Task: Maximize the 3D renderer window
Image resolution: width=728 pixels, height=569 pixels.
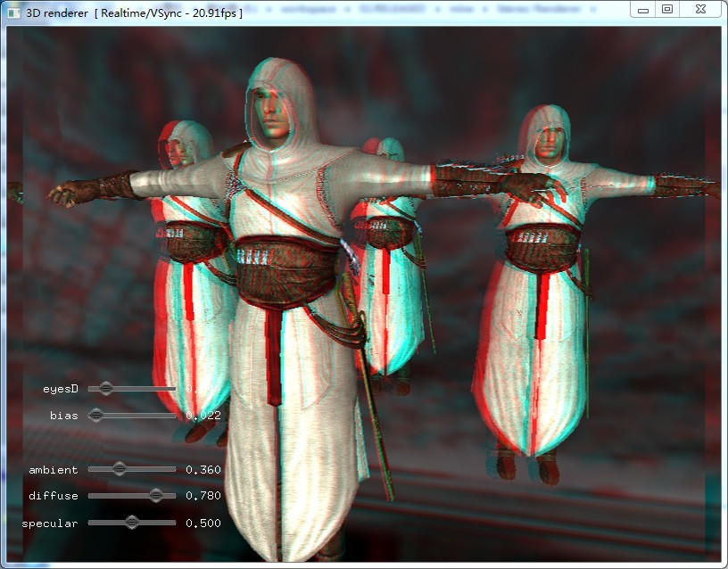Action: click(667, 9)
